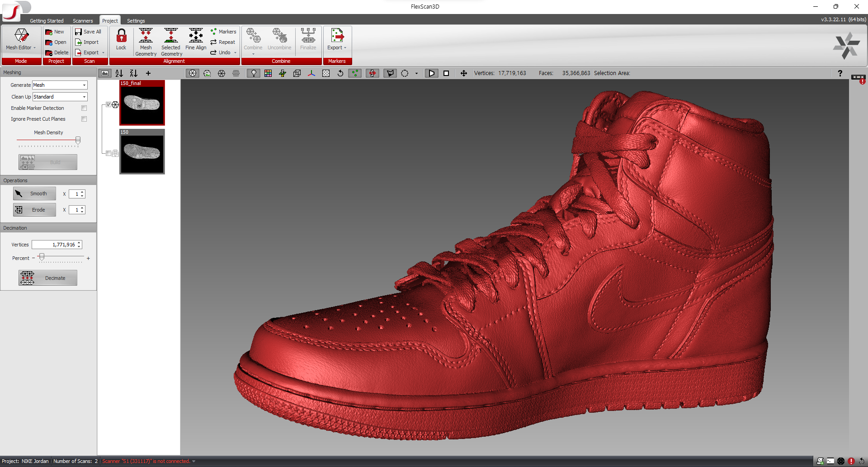868x467 pixels.
Task: Click the colored grid palette icon
Action: (x=268, y=73)
